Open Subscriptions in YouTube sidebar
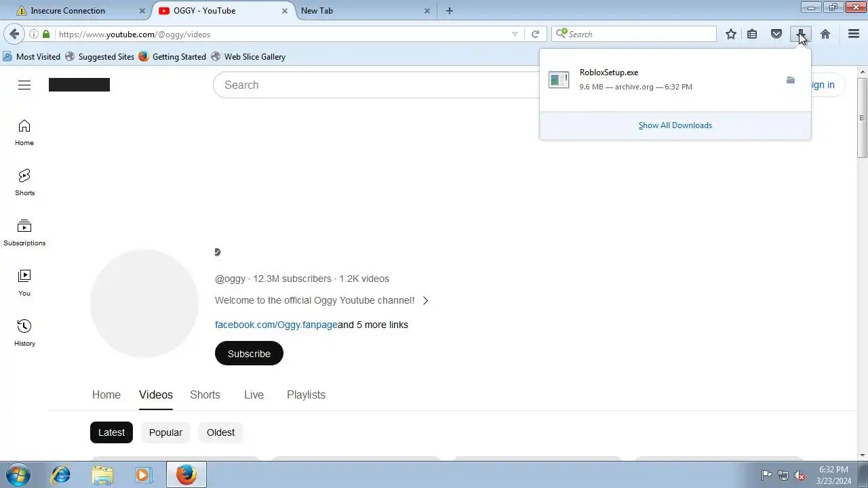This screenshot has height=488, width=868. tap(24, 233)
